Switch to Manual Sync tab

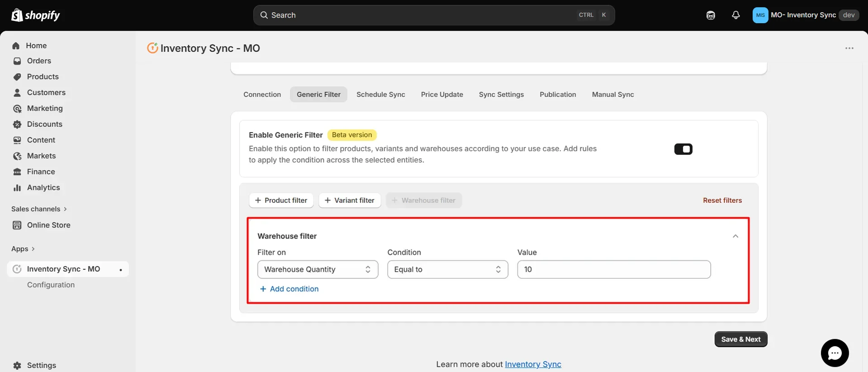pos(613,95)
